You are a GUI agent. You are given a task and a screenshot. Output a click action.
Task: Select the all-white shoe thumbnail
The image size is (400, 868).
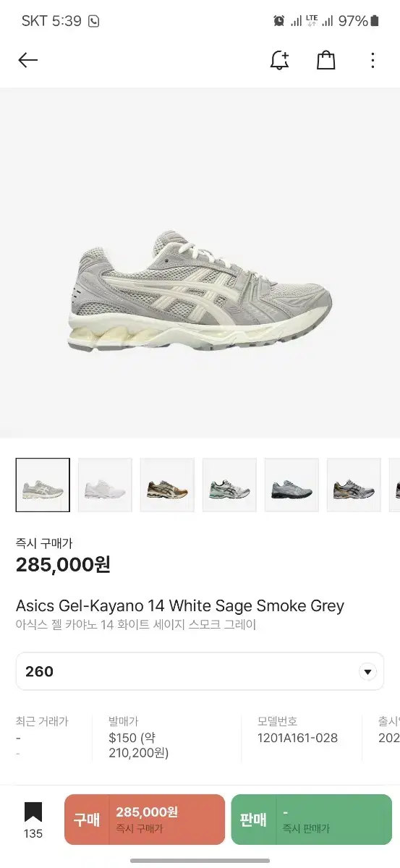click(x=105, y=485)
